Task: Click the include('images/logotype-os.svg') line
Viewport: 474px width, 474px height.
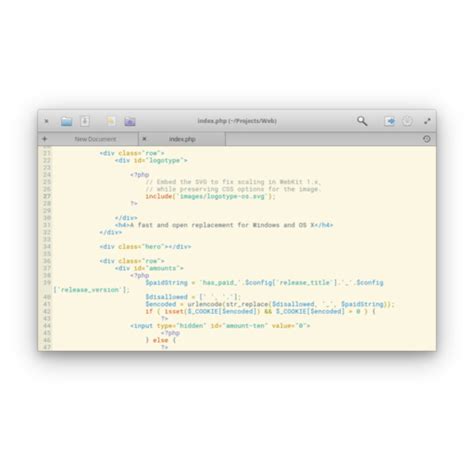Action: click(x=211, y=196)
